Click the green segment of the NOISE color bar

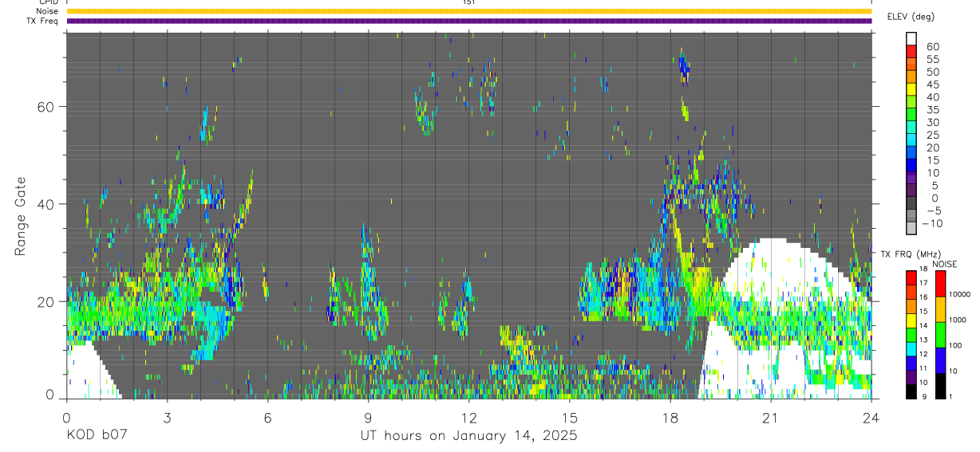click(x=940, y=334)
